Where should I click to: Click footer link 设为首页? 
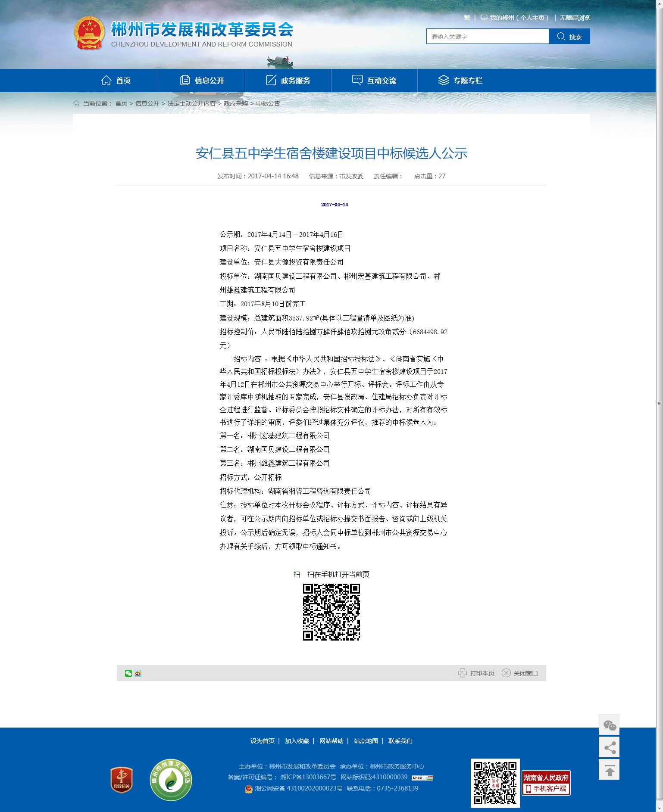coord(263,741)
